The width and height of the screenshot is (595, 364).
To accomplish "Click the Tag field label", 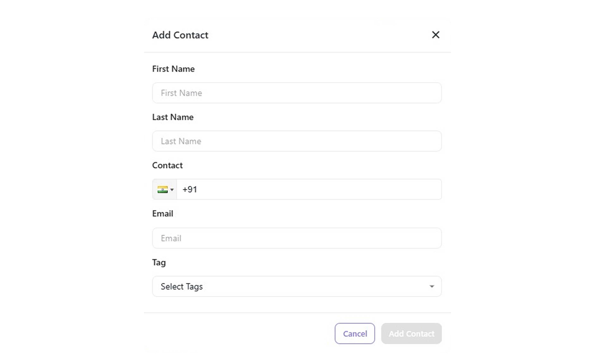I will click(x=159, y=262).
